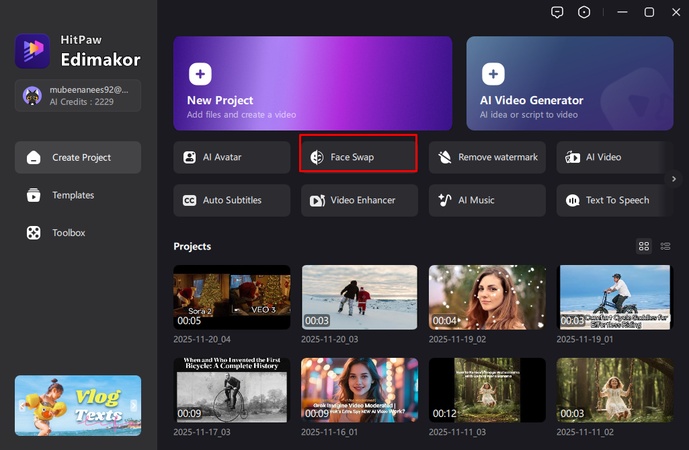Click the user profile avatar
The height and width of the screenshot is (450, 689).
(x=31, y=96)
